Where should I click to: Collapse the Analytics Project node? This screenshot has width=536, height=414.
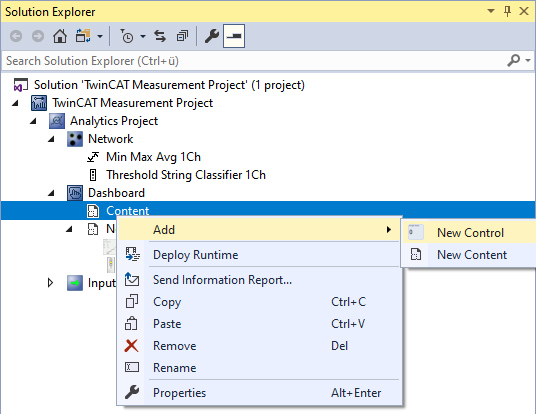pyautogui.click(x=33, y=121)
